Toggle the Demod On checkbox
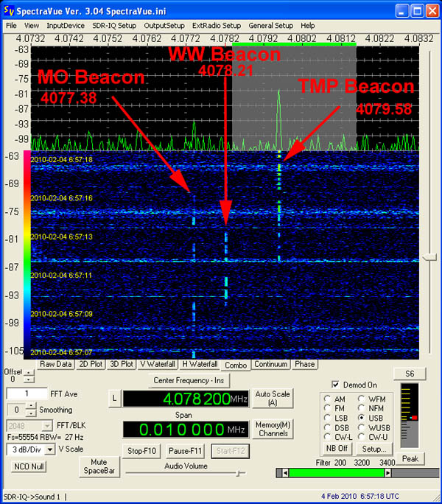The width and height of the screenshot is (442, 504). [x=336, y=385]
